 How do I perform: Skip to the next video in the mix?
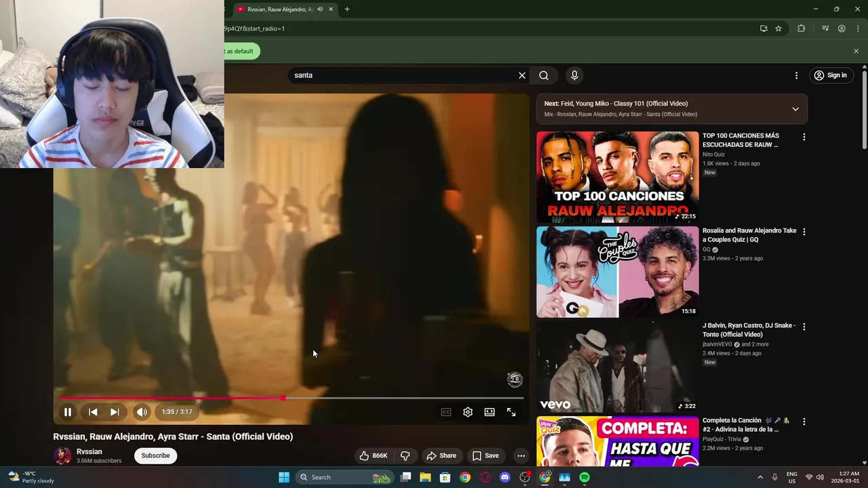115,412
